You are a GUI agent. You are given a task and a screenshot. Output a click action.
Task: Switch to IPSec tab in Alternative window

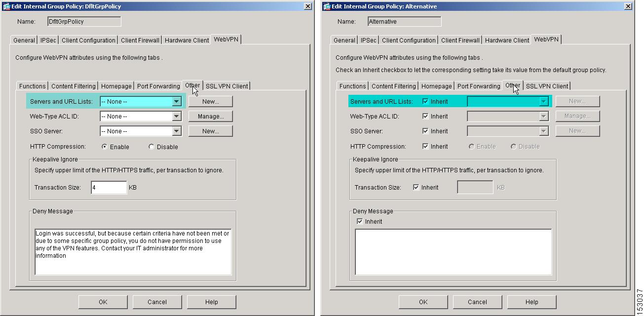pyautogui.click(x=369, y=40)
